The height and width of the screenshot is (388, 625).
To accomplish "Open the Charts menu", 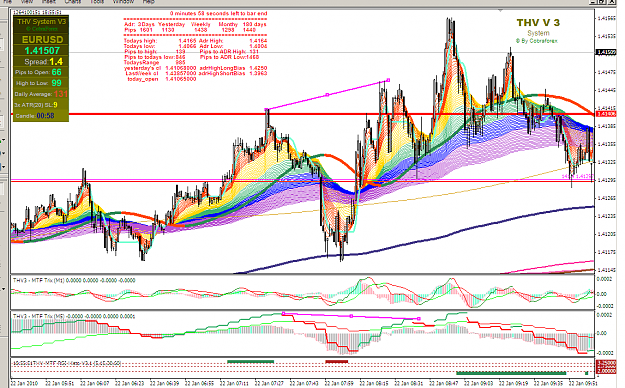I will pyautogui.click(x=73, y=2).
